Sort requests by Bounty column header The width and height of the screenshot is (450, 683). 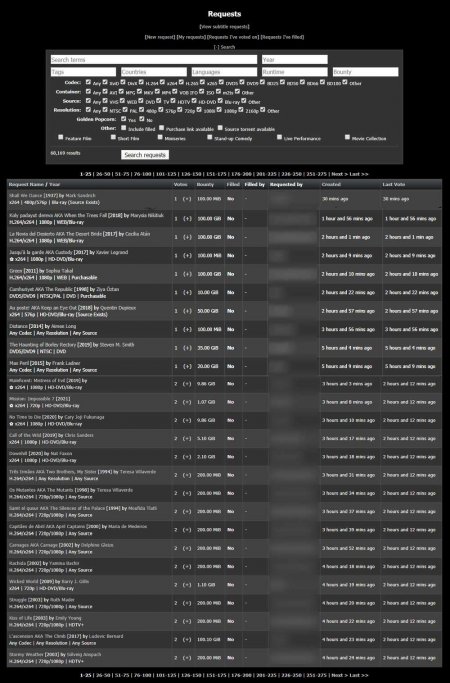[205, 185]
